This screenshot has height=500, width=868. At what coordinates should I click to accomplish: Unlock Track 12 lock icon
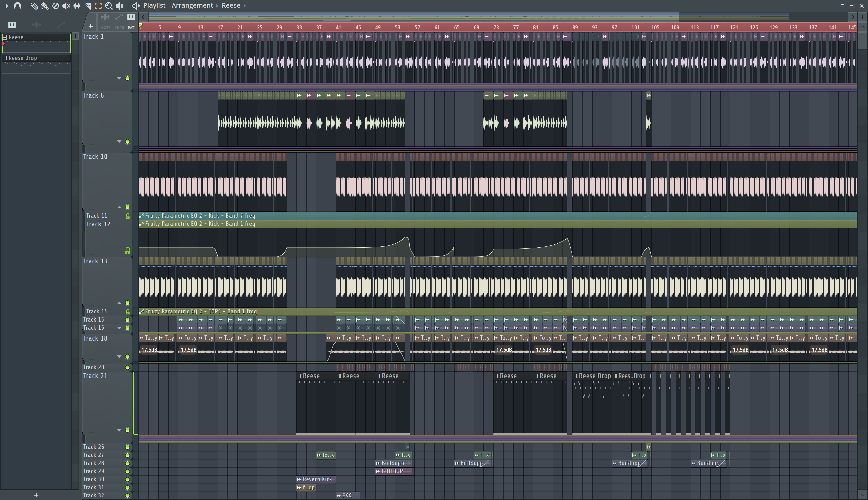(x=128, y=251)
